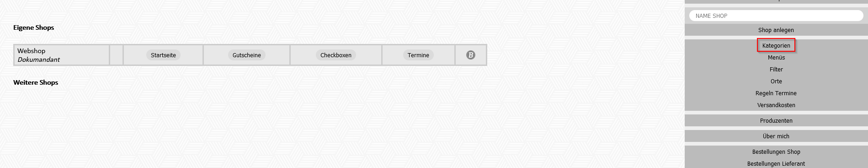Open the Startseite button for Webshop

pos(163,55)
